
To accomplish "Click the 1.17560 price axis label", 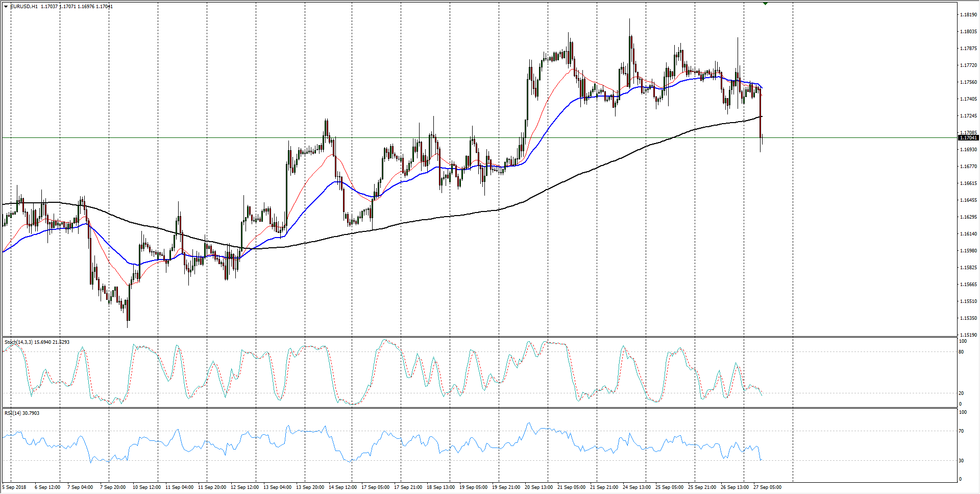I will [x=968, y=82].
